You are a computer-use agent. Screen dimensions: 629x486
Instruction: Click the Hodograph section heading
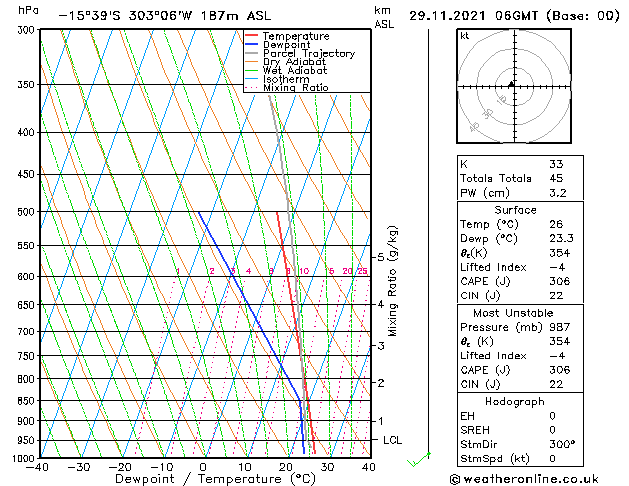point(515,402)
